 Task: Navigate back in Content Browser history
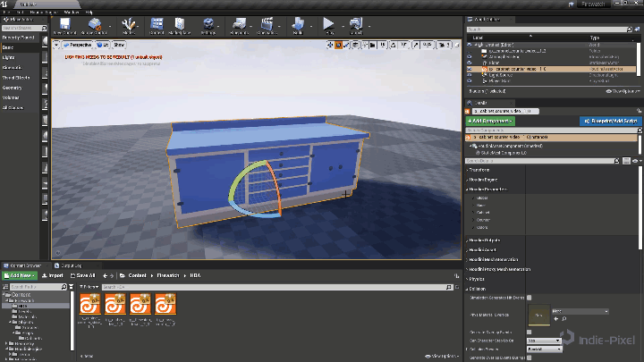point(106,275)
